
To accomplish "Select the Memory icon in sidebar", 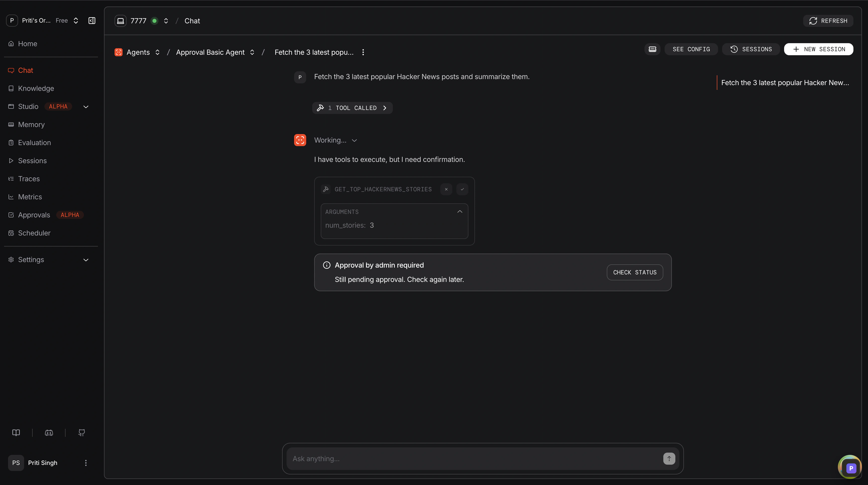I will coord(11,124).
